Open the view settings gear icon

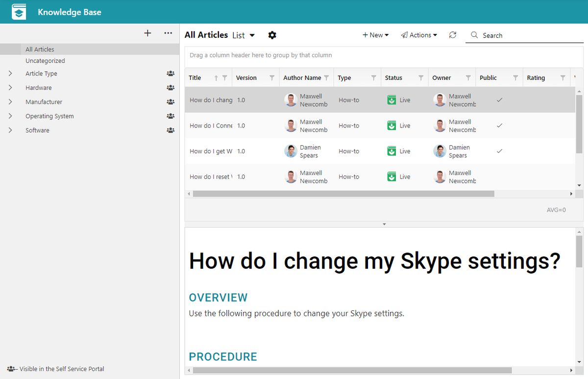(x=272, y=35)
